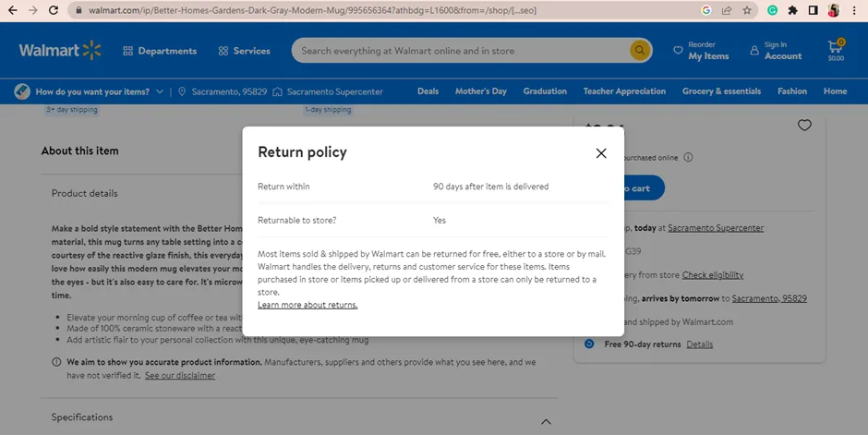Screen dimensions: 868x435
Task: Open Details link for 90-day returns
Action: click(x=699, y=344)
